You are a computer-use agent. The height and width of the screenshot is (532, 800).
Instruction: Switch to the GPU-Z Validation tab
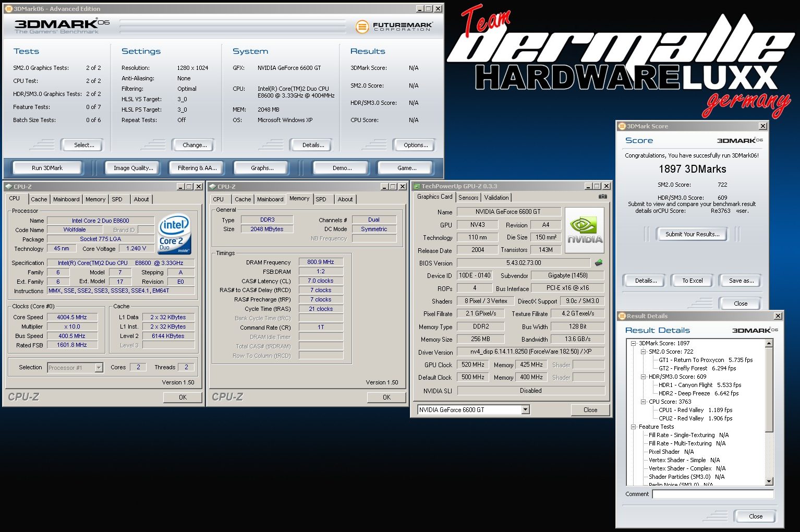496,198
